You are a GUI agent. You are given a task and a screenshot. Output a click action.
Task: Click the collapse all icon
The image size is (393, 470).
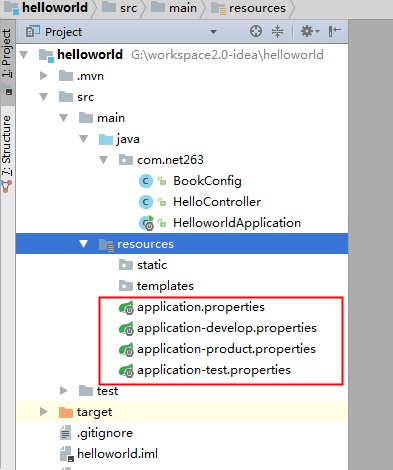277,31
